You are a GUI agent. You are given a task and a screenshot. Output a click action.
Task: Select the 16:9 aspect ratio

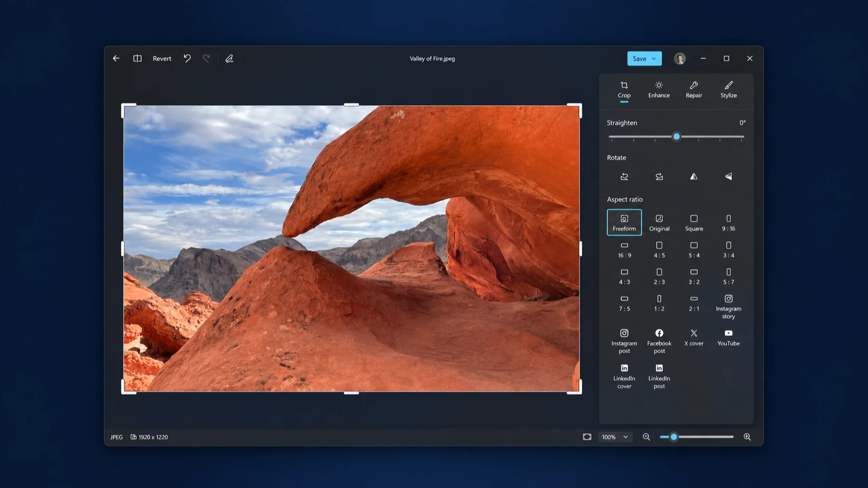click(624, 250)
